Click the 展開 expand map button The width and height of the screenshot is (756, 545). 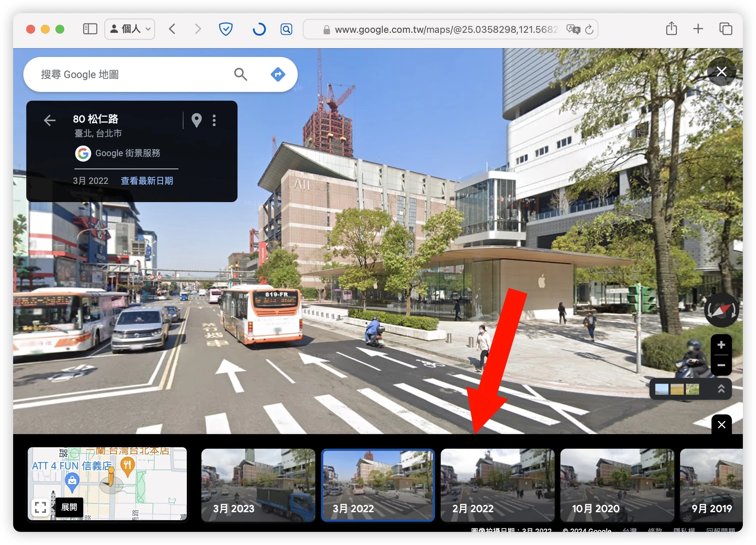(x=69, y=507)
